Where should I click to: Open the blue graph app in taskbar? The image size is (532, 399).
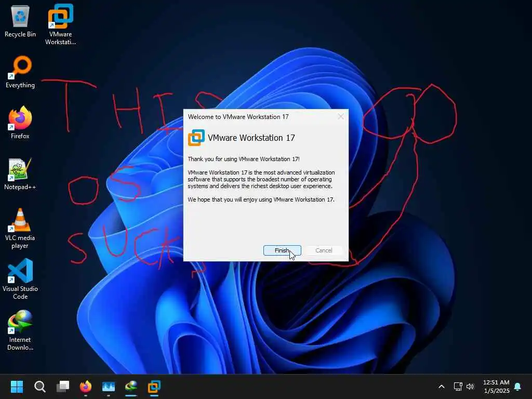109,387
